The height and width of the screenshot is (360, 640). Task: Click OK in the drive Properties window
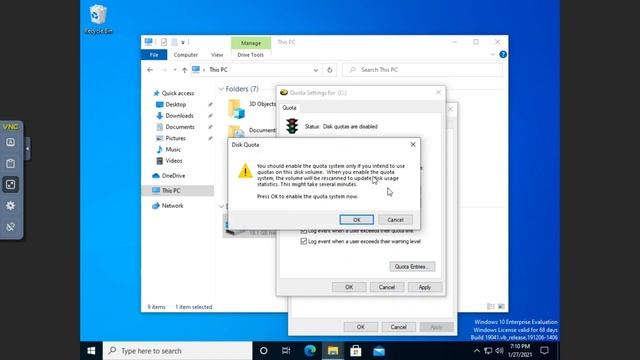361,327
